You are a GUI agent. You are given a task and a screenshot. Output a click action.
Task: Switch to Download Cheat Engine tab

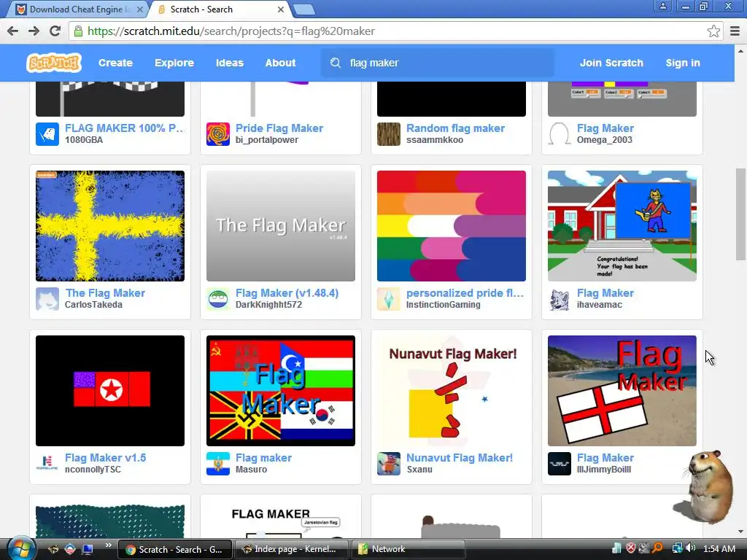click(x=79, y=9)
